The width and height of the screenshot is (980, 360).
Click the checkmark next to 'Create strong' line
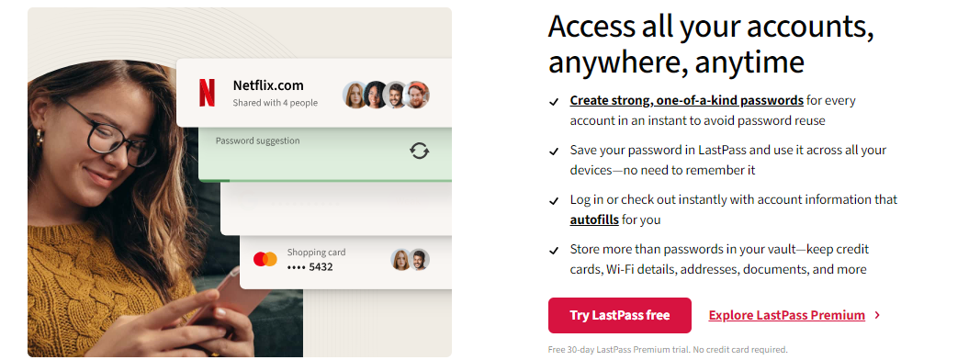554,102
